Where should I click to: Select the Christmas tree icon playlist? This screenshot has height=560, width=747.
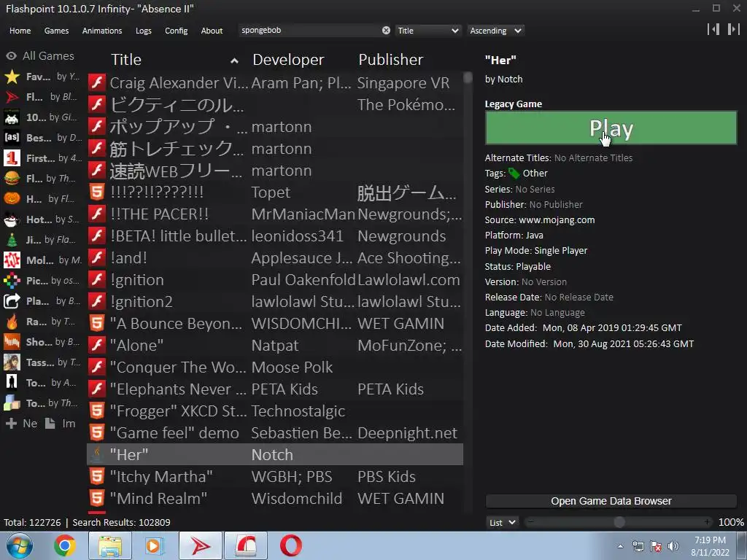coord(12,240)
